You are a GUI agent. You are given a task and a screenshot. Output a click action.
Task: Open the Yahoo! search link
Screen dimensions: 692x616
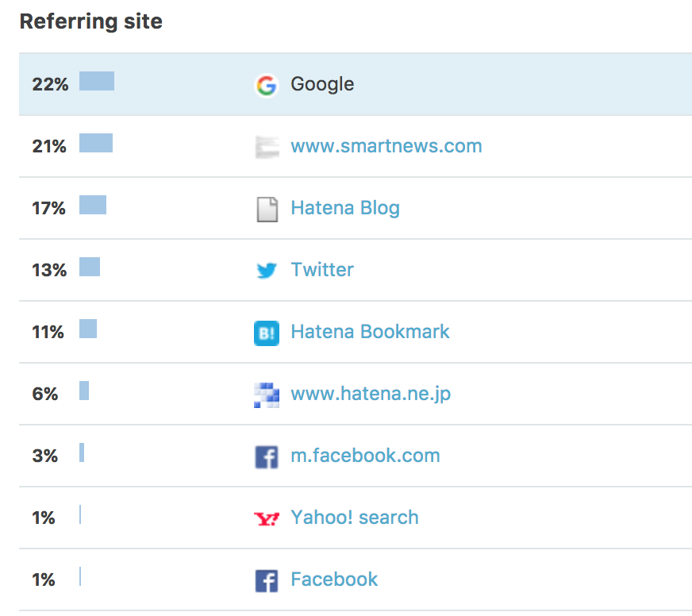355,518
